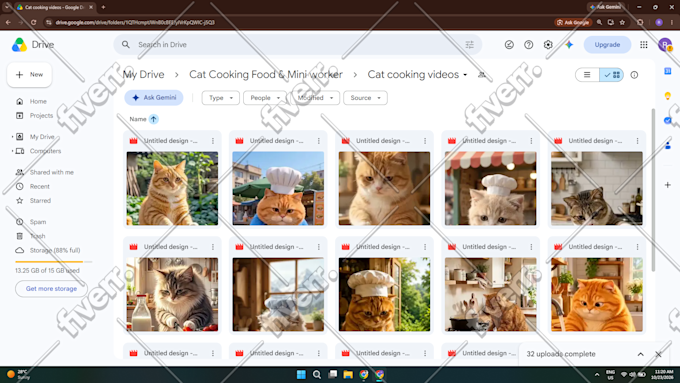Open the Calendar side panel icon

click(x=668, y=71)
